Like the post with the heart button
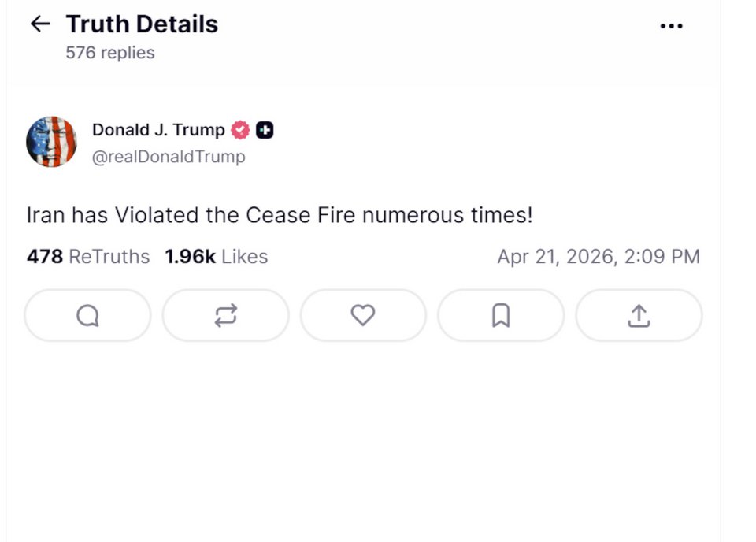 pyautogui.click(x=362, y=316)
